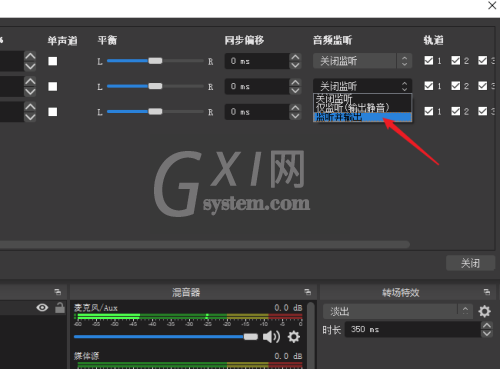Viewport: 500px width, 369px height.
Task: Increase 时长 transition duration up arrow
Action: [487, 326]
